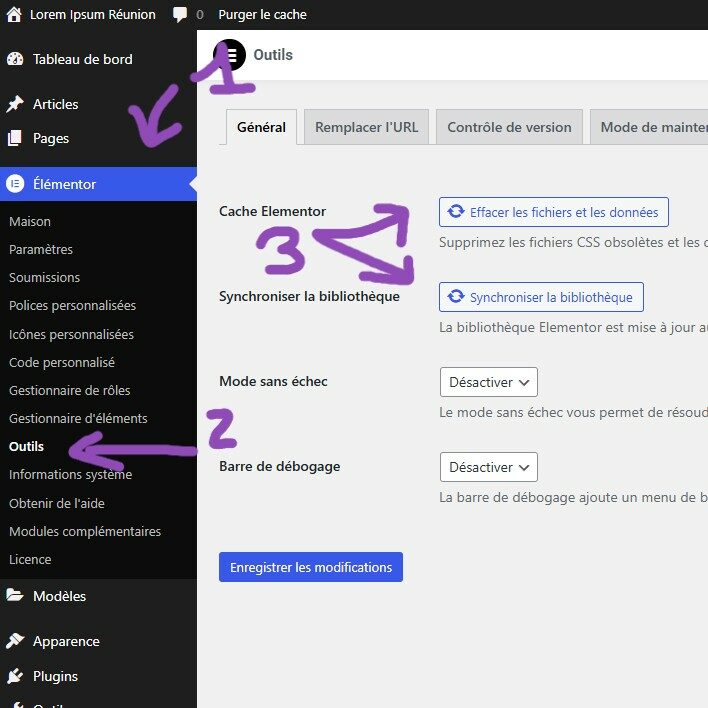Open Code personnalisé
The image size is (708, 708).
tap(62, 363)
